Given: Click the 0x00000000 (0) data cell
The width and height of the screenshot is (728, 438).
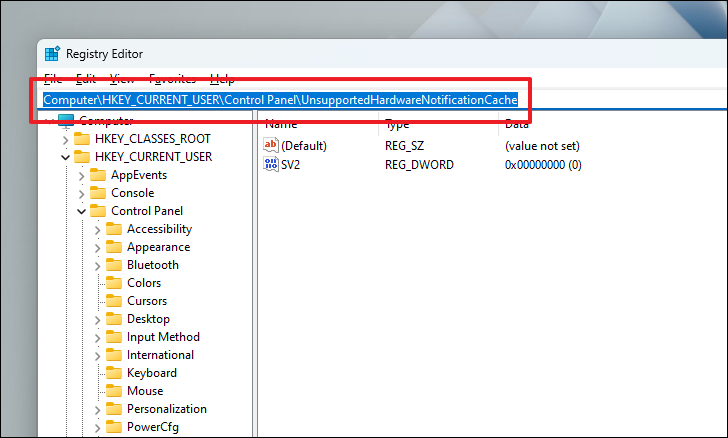Looking at the screenshot, I should click(x=543, y=165).
